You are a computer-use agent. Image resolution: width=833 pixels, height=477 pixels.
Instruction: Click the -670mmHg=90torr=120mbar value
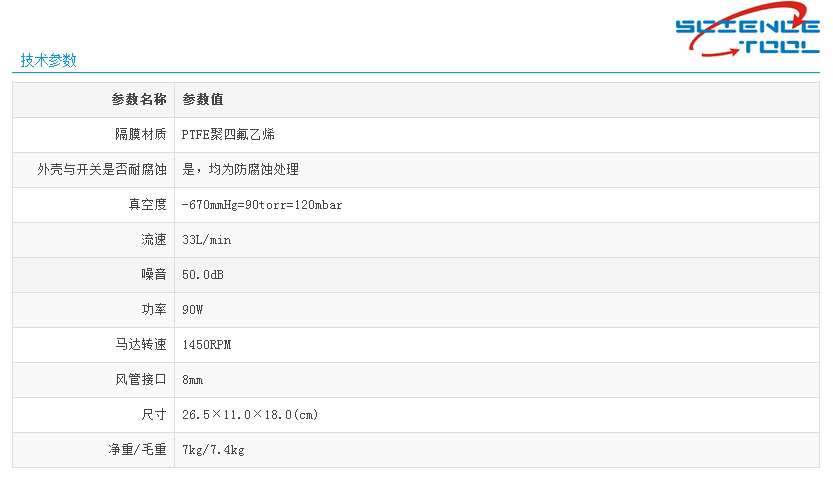[262, 205]
